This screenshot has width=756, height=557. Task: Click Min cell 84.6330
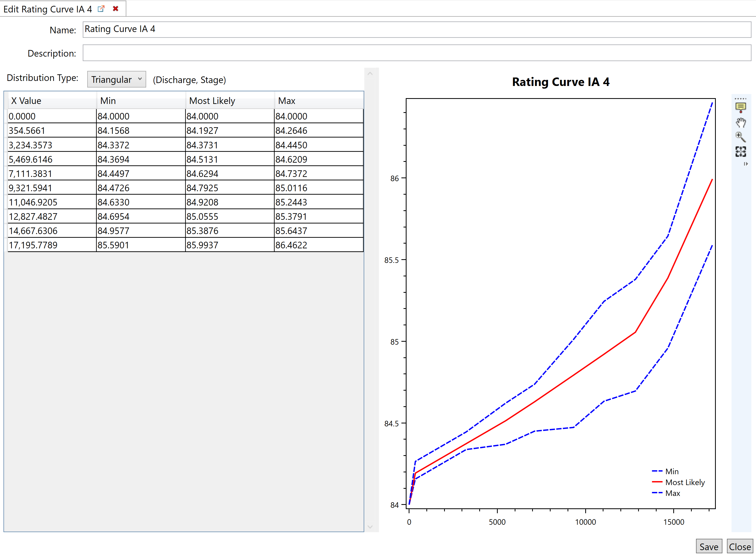pos(141,202)
